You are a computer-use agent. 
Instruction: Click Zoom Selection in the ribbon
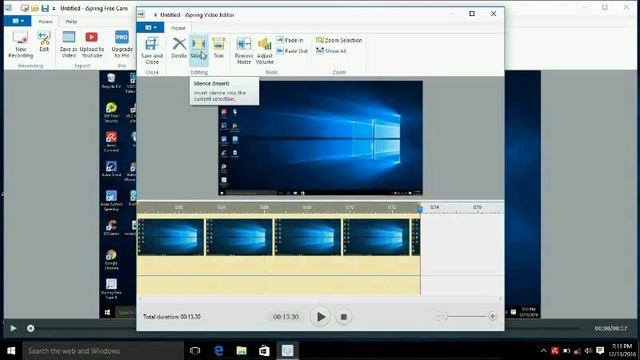tap(339, 40)
